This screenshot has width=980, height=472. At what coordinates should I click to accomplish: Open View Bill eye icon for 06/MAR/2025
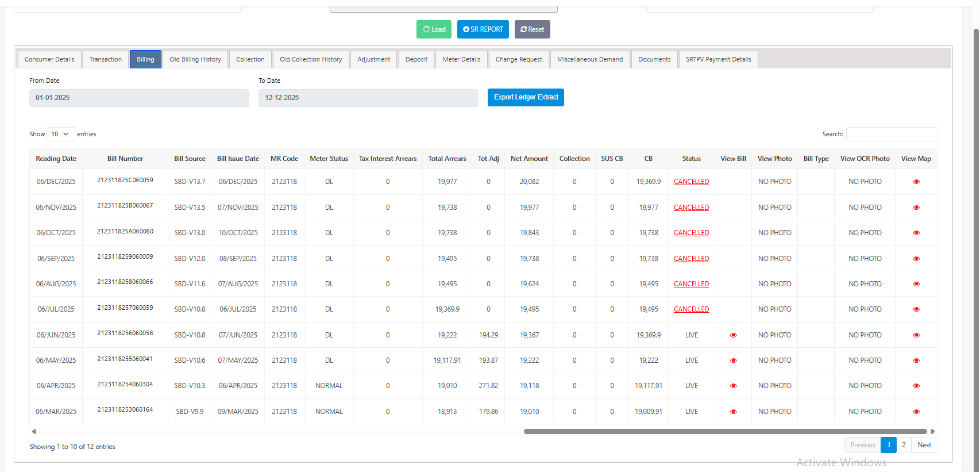tap(733, 412)
